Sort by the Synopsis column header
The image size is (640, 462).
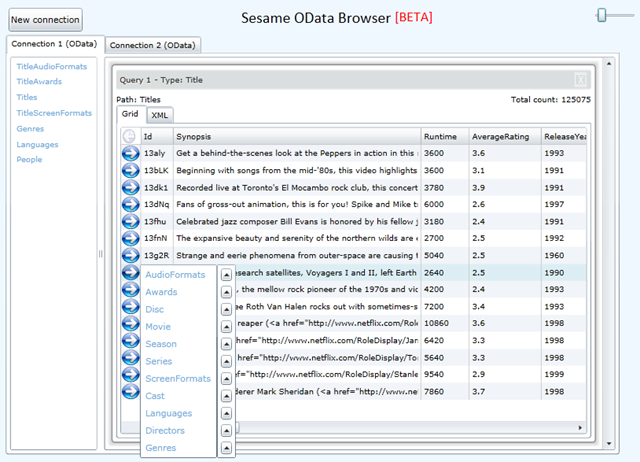pyautogui.click(x=297, y=136)
